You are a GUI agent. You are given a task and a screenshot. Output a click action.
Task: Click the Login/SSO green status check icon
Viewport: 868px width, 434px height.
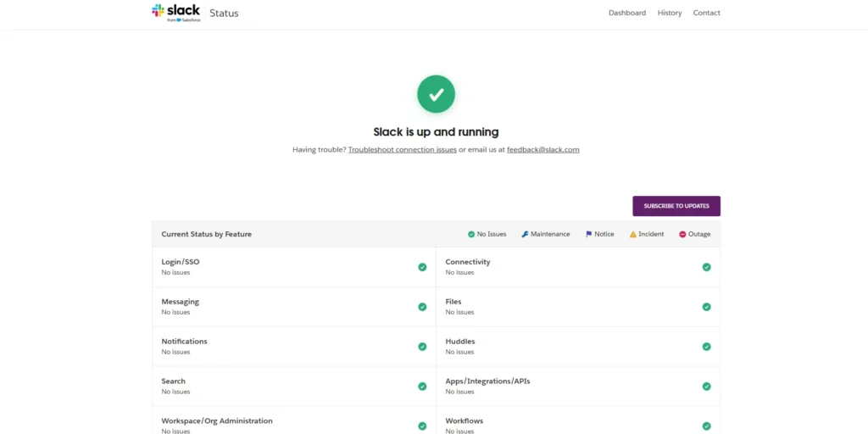[422, 267]
